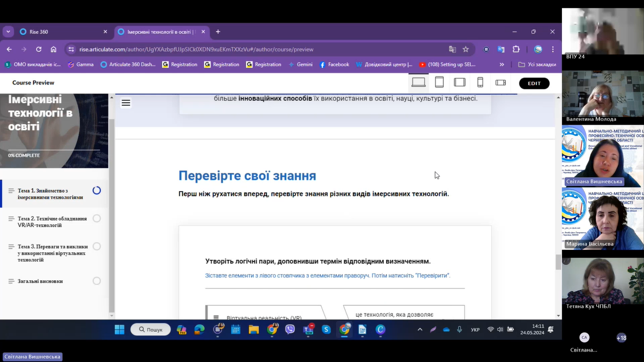Click the 'Загальні висновки' completion circle
This screenshot has width=644, height=362.
tap(97, 281)
